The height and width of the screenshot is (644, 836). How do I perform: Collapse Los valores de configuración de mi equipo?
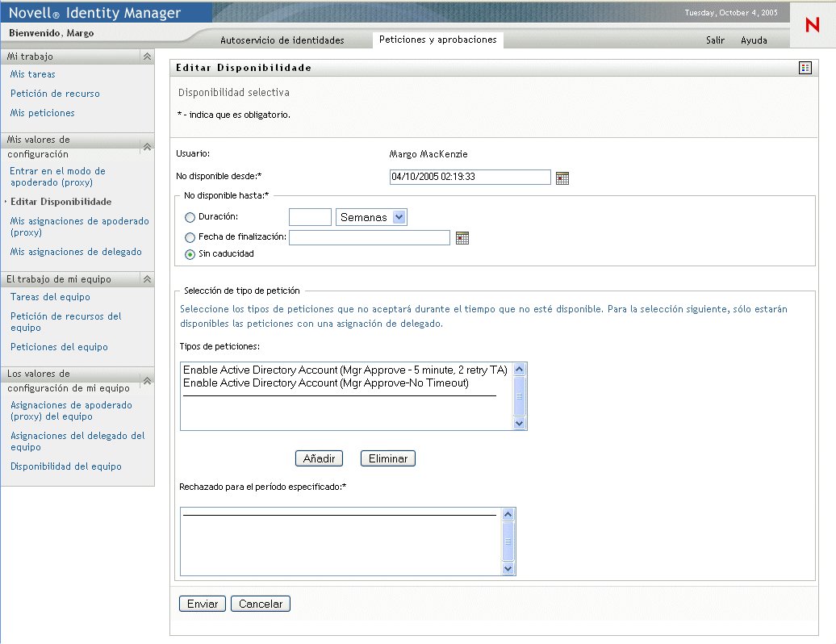[x=147, y=380]
